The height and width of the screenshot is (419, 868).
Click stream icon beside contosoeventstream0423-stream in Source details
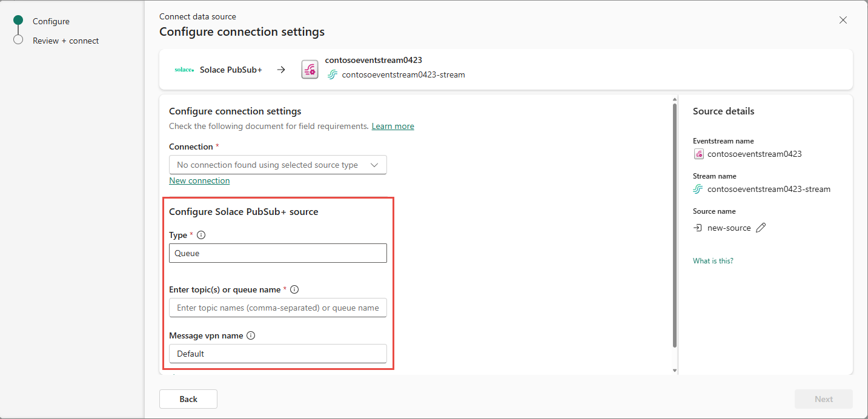click(x=699, y=189)
